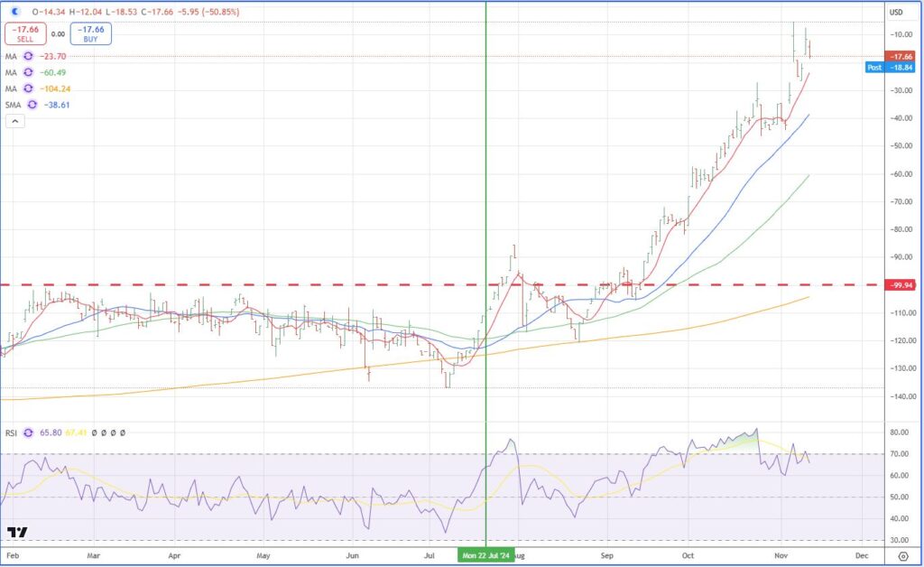Image resolution: width=924 pixels, height=567 pixels.
Task: Click the SMA indicator refresh icon
Action: tap(34, 105)
